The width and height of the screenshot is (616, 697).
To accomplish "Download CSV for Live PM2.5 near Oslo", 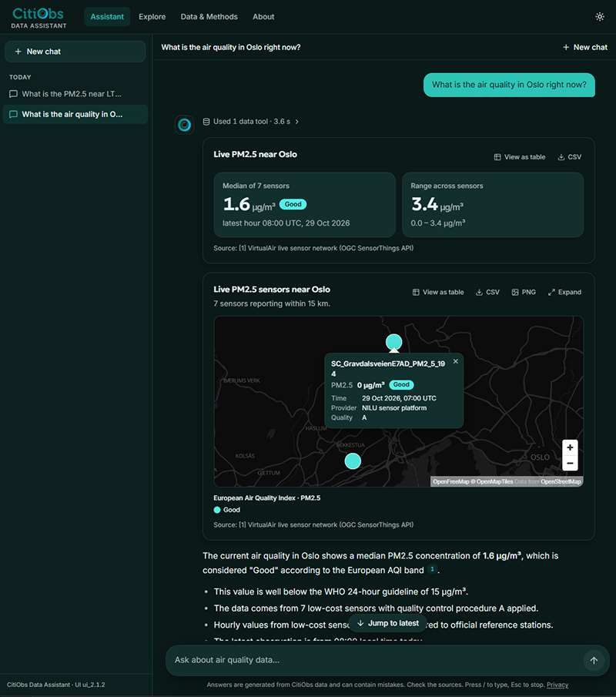I will click(x=569, y=157).
